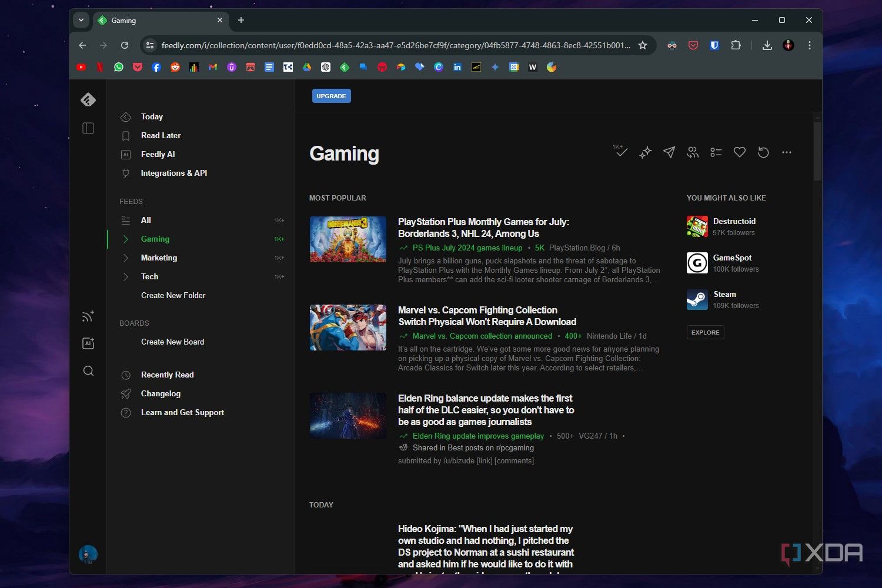This screenshot has width=882, height=588.
Task: Click the Marvel vs. Capcom thumbnail
Action: click(348, 327)
